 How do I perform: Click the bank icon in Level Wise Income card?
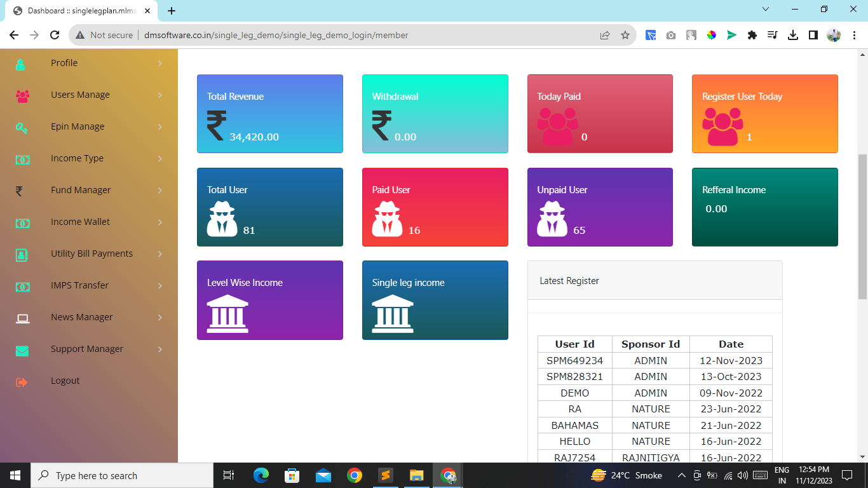(227, 313)
